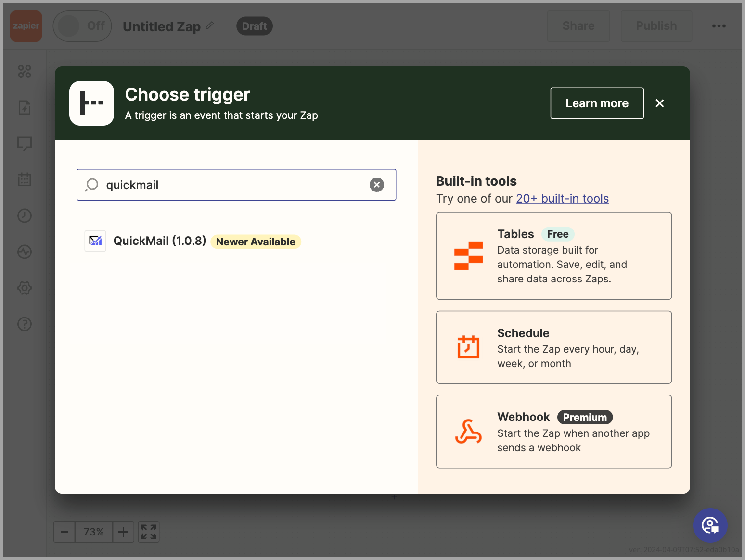The height and width of the screenshot is (560, 745).
Task: Clear the search text with the X icon
Action: (377, 185)
